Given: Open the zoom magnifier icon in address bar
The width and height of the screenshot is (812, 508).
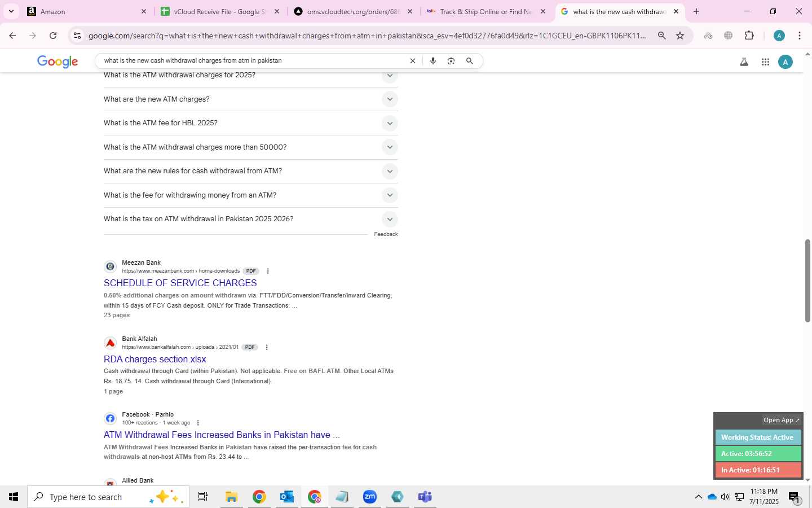Looking at the screenshot, I should coord(661,36).
